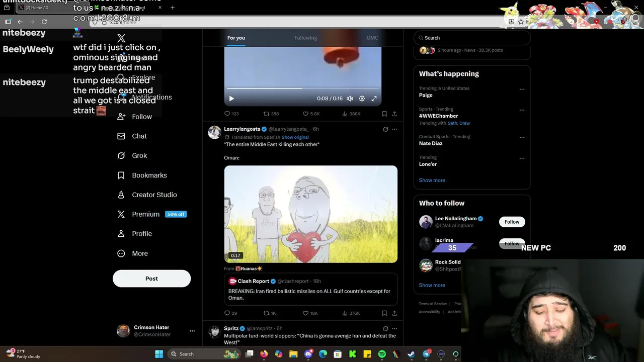Open Steam from the taskbar
This screenshot has width=644, height=362.
(411, 354)
